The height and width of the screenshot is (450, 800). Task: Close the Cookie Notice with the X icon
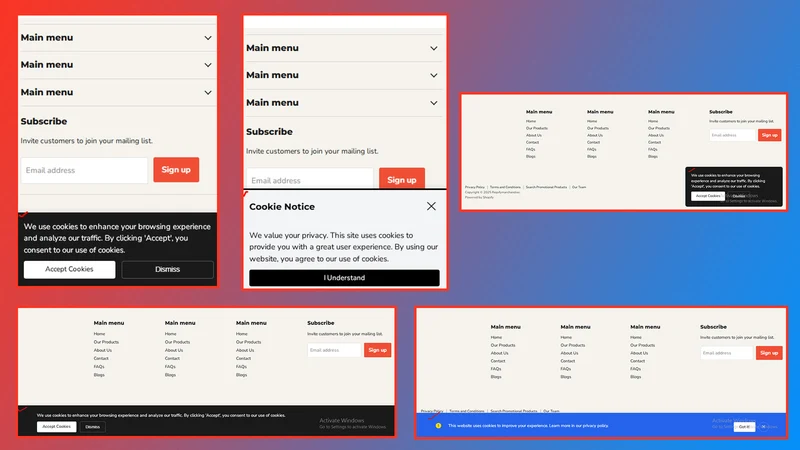coord(431,206)
